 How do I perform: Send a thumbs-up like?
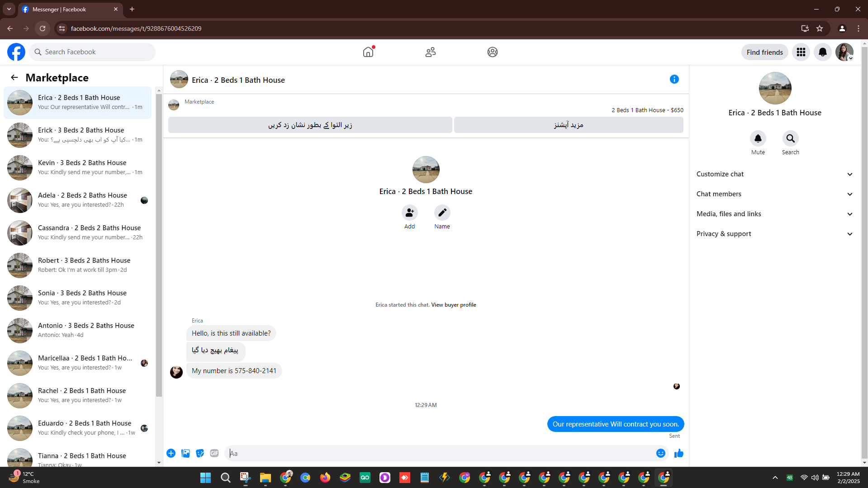coord(679,453)
